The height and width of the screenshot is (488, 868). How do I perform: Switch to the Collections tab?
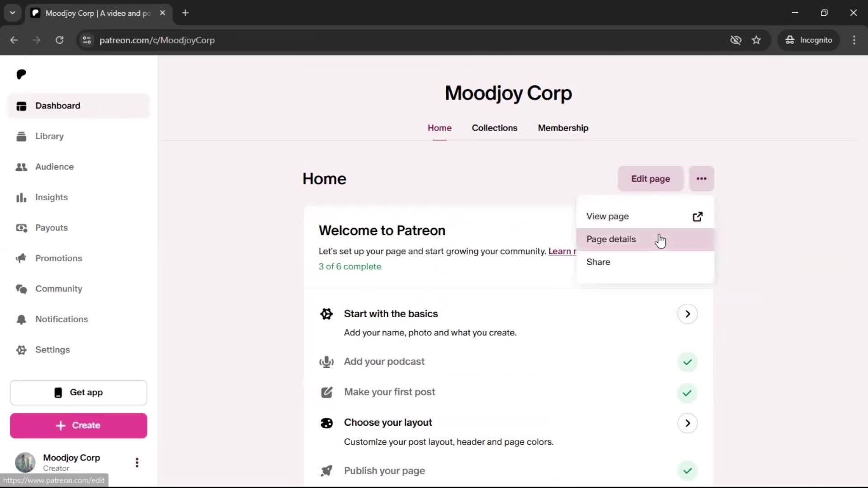[495, 128]
